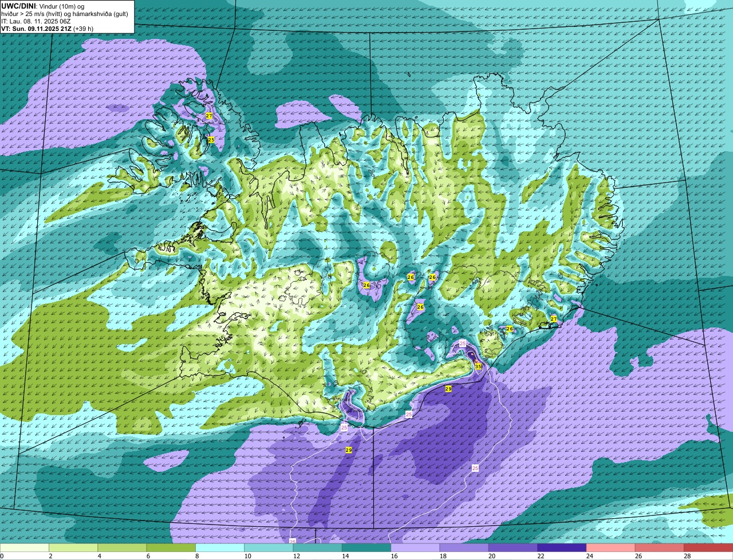Click the color bar tick label '28'
Image resolution: width=733 pixels, height=560 pixels.
point(687,556)
